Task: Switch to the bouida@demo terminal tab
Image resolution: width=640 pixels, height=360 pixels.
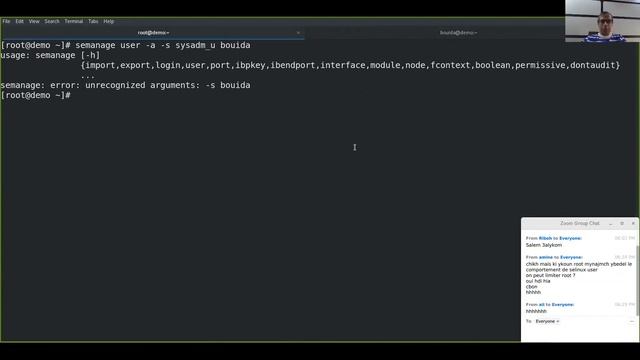Action: coord(458,33)
